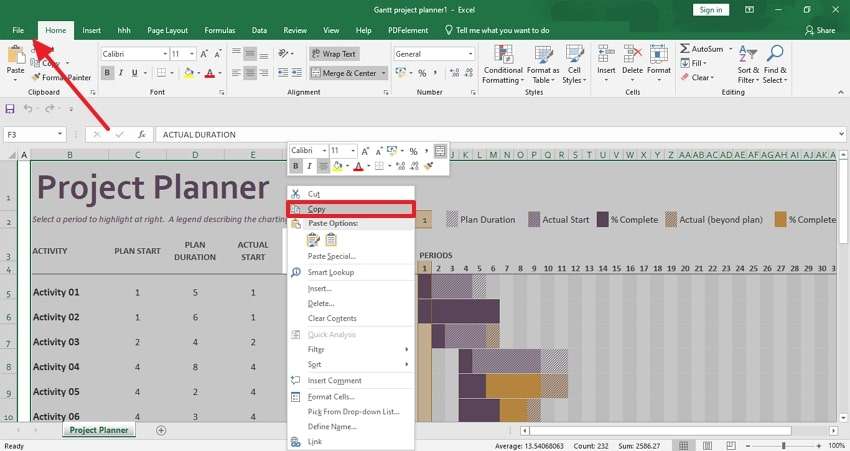850x451 pixels.
Task: Apply percent style in Number group
Action: tap(422, 73)
